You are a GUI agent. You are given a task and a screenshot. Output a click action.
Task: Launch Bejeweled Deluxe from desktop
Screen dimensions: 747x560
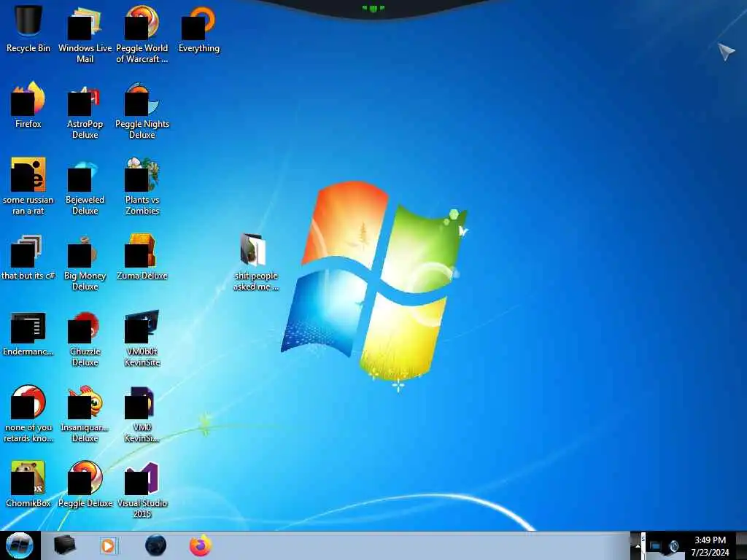(85, 186)
